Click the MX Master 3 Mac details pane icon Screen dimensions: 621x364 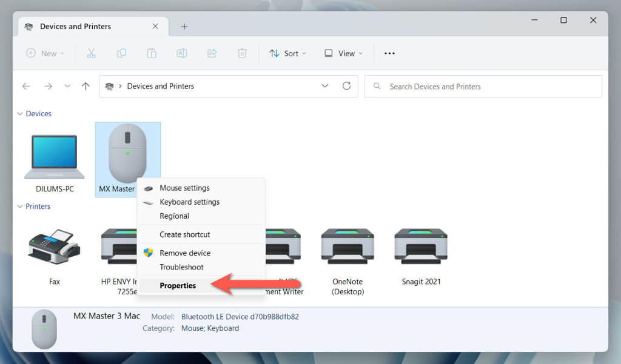pos(44,329)
